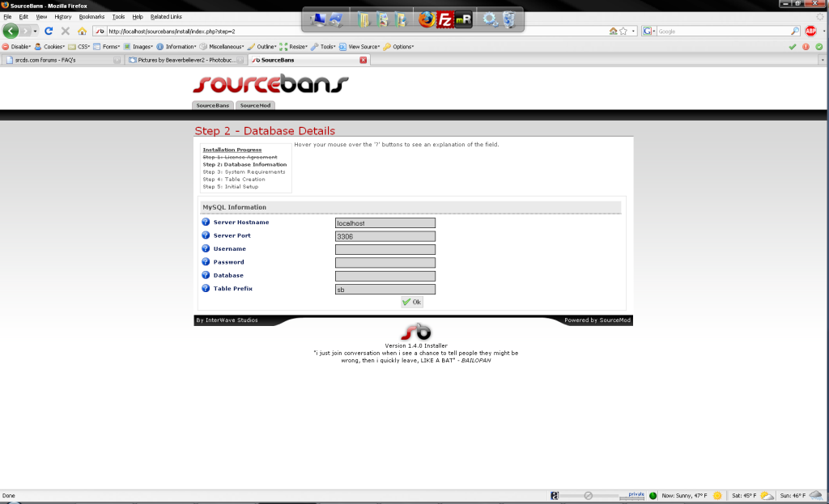The width and height of the screenshot is (829, 504).
Task: Open My Computer icon in the dock
Action: [317, 20]
